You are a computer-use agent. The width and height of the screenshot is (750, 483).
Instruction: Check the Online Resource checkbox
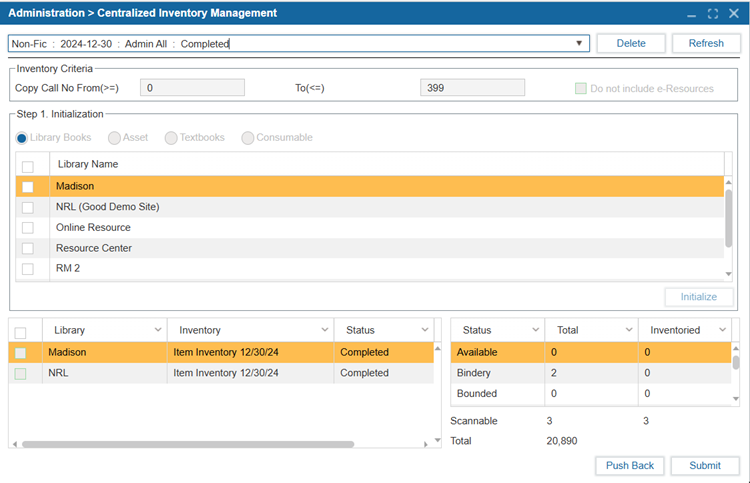pyautogui.click(x=28, y=228)
